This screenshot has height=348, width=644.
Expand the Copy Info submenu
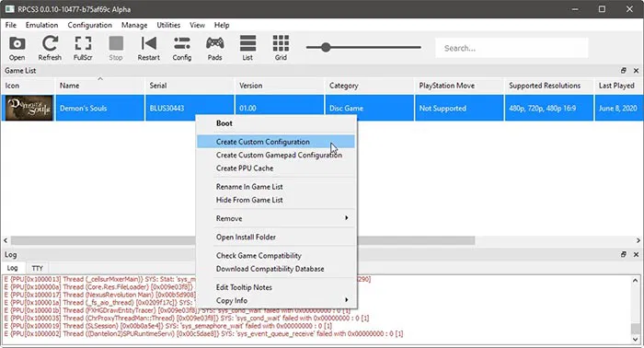point(276,300)
